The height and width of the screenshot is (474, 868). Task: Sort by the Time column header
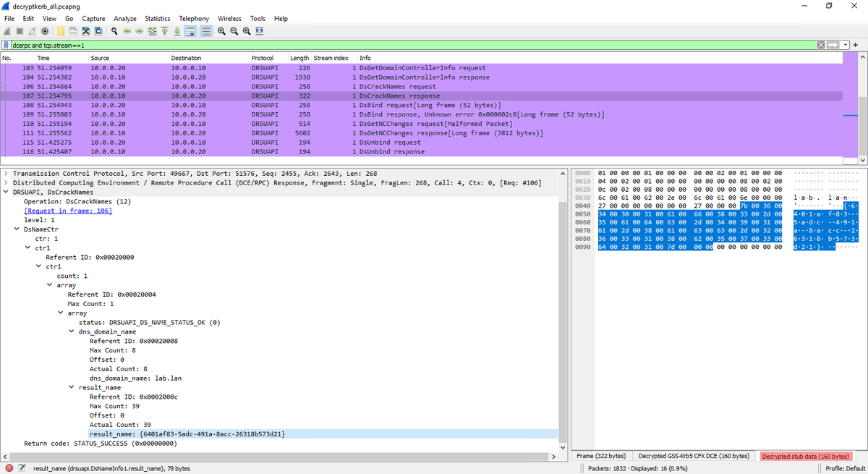click(x=61, y=58)
